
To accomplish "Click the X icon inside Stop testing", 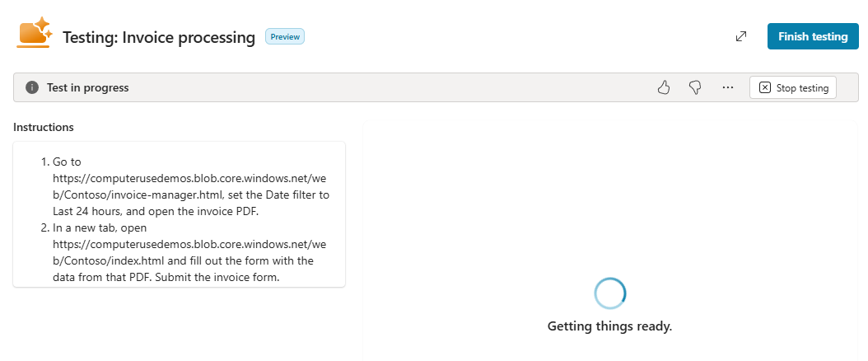I will (x=764, y=87).
